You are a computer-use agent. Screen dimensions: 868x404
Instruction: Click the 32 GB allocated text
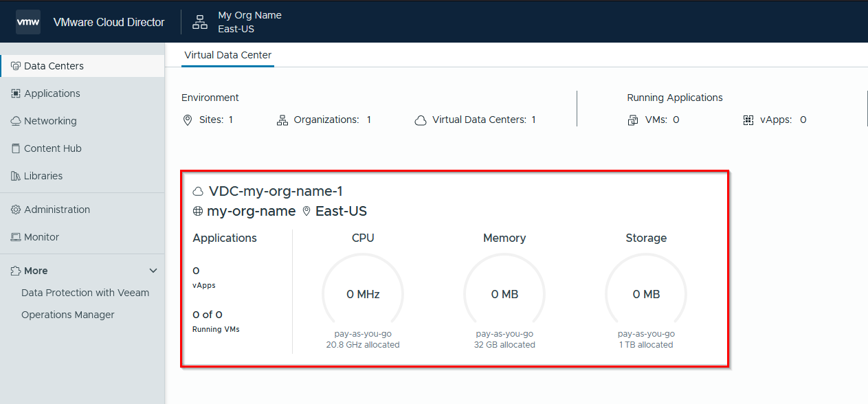point(504,344)
